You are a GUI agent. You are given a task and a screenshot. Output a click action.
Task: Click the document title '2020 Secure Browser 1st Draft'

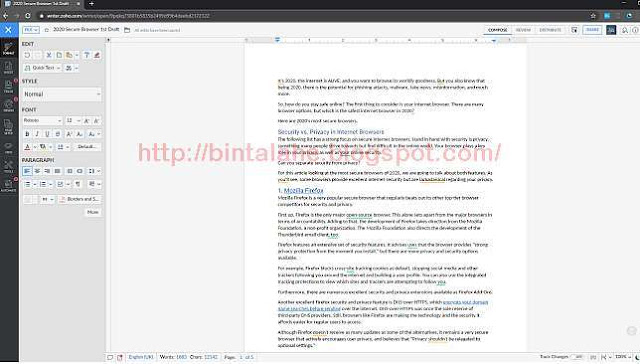(86, 30)
